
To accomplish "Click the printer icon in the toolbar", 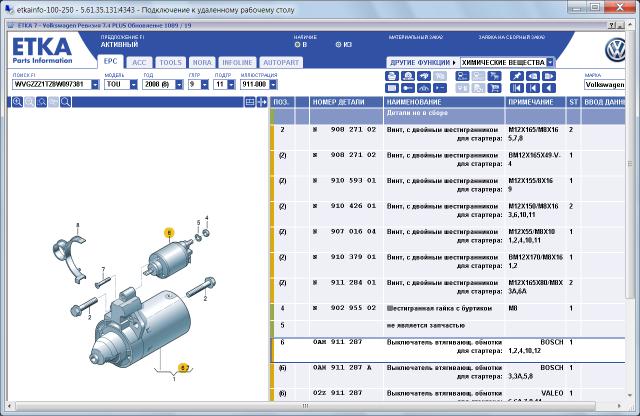I will coord(392,76).
